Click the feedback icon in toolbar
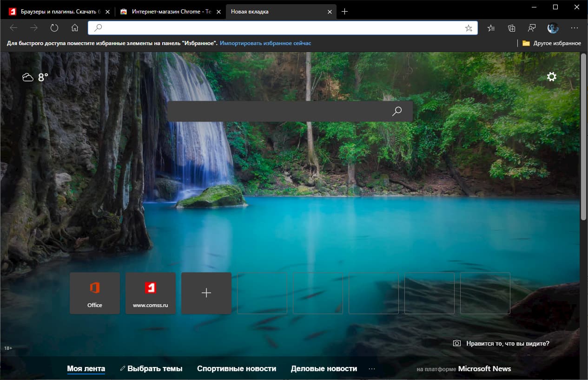This screenshot has width=588, height=380. (532, 28)
